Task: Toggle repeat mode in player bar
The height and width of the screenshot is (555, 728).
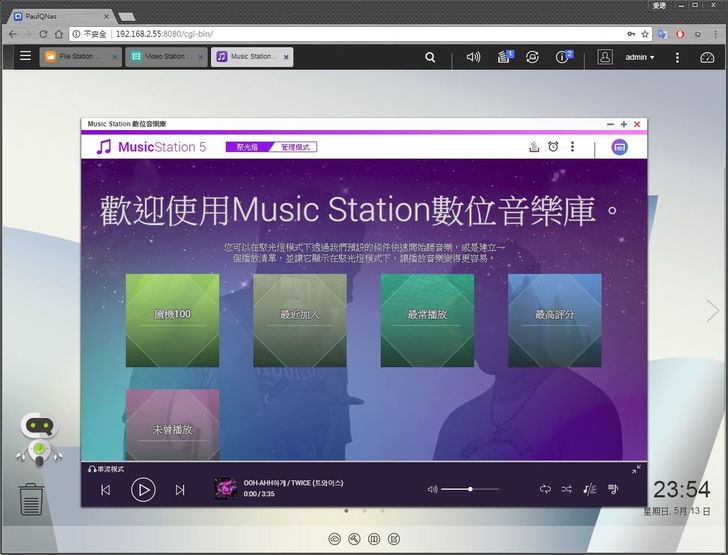Action: point(545,489)
